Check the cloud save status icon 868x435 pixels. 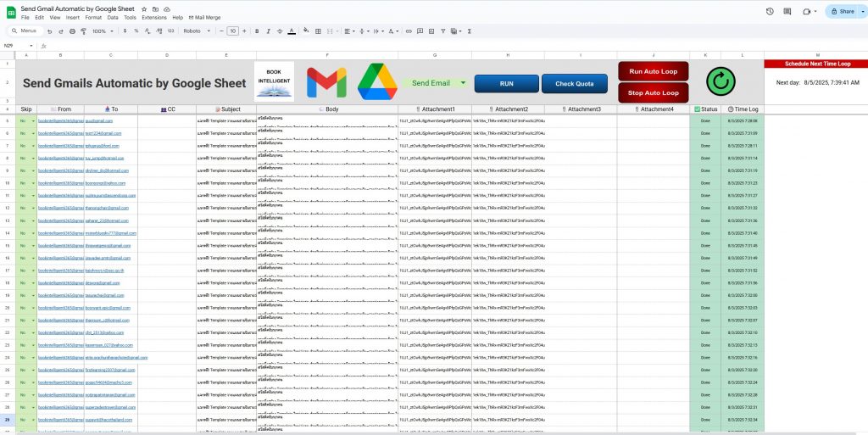(167, 9)
